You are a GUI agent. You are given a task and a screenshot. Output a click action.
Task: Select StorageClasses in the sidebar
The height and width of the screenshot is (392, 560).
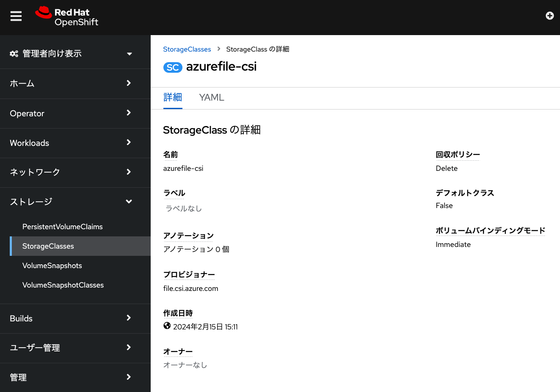pos(80,246)
